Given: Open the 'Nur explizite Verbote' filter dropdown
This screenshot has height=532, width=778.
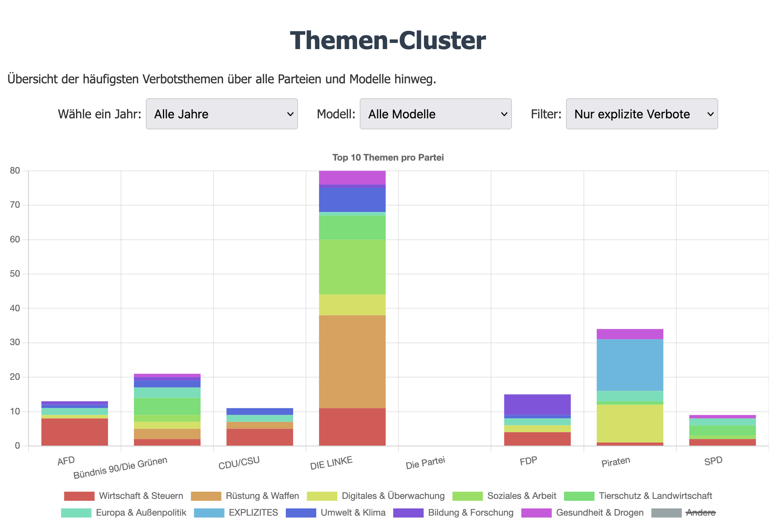Looking at the screenshot, I should (x=642, y=114).
